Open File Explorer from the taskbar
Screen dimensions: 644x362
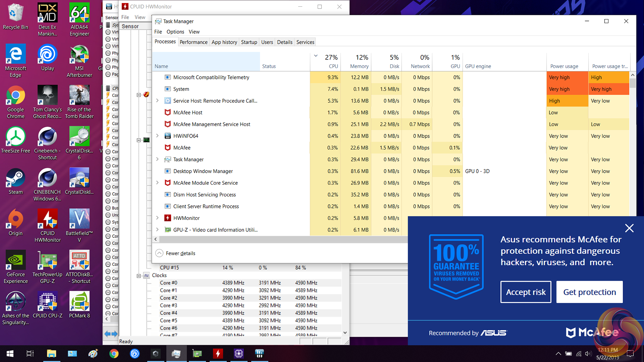click(51, 353)
